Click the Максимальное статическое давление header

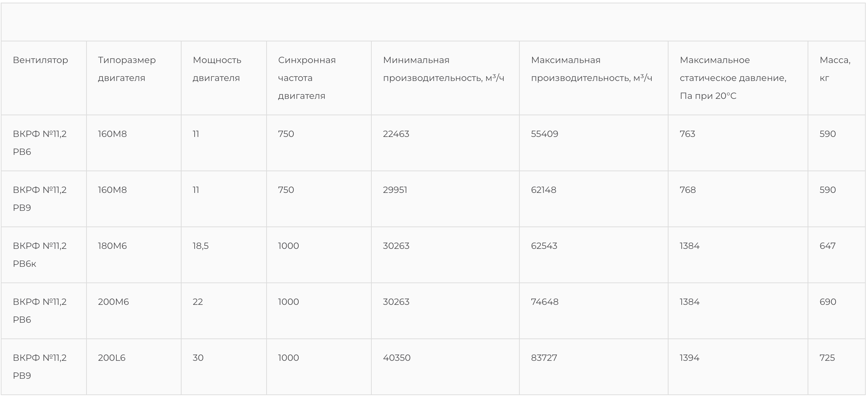(733, 78)
